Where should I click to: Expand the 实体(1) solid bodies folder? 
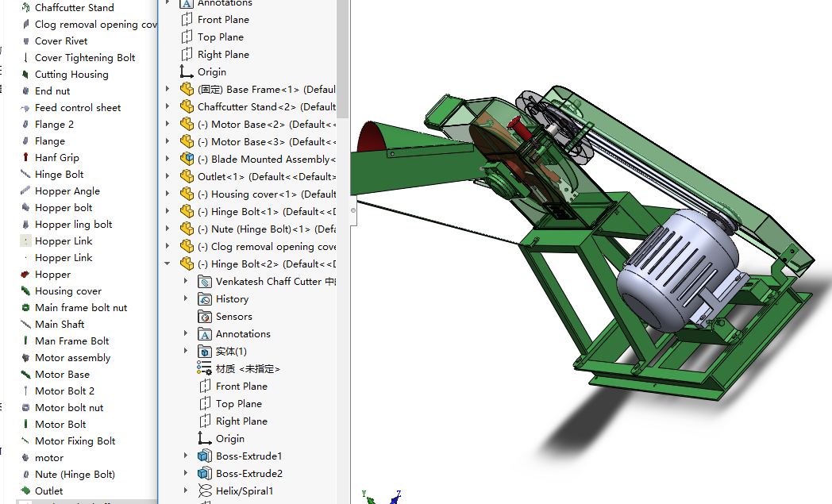pos(186,351)
